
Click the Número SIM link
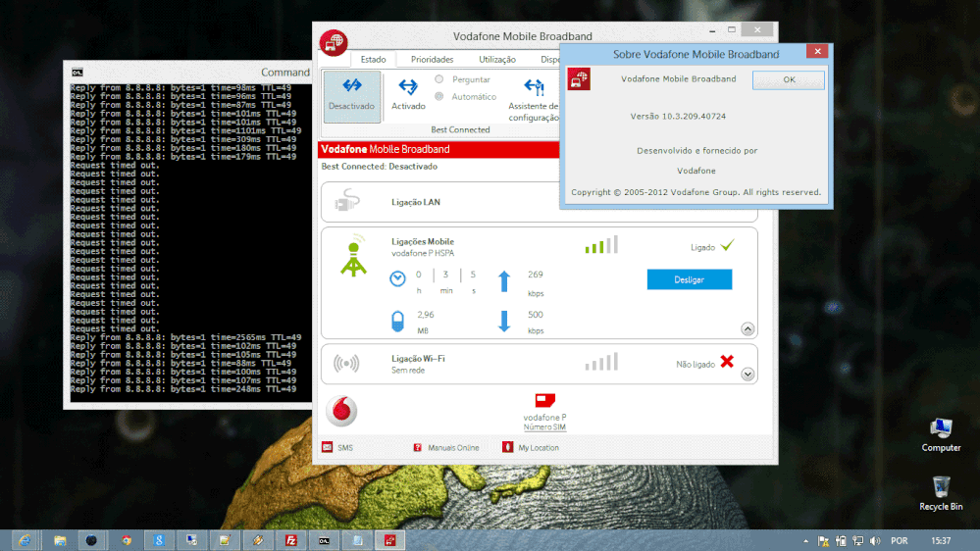point(544,427)
